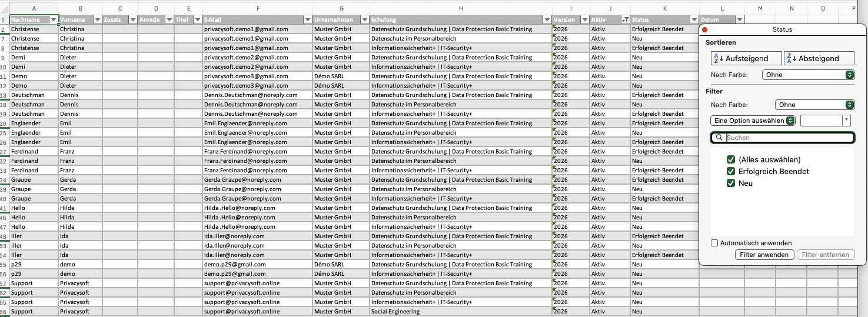The image size is (868, 317).
Task: Open the E-Mail column filter arrow
Action: (307, 20)
